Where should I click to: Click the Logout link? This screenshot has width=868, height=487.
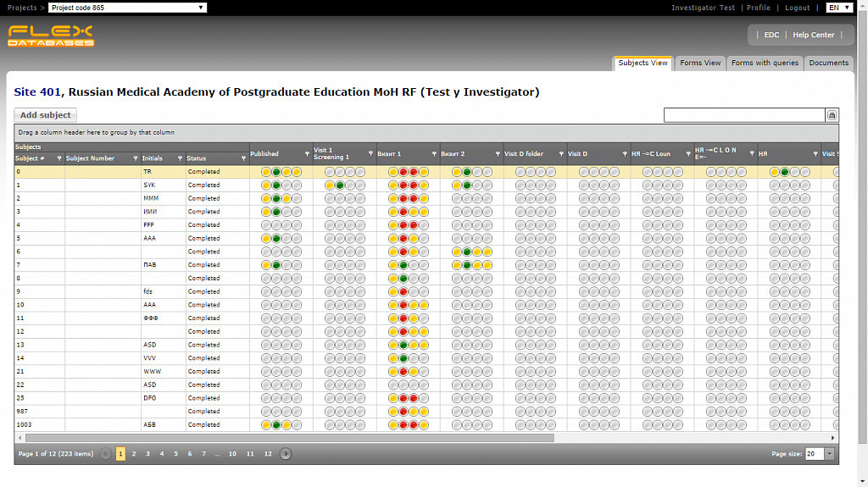click(x=797, y=8)
